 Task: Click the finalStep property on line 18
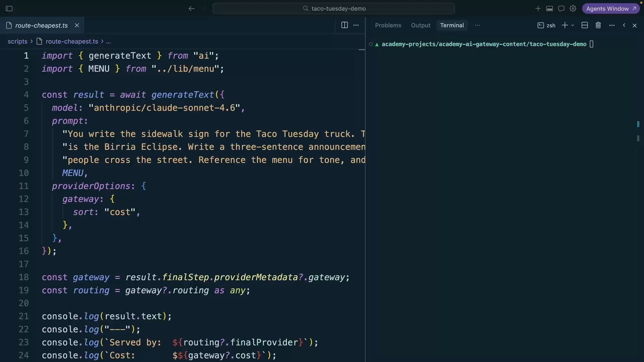pyautogui.click(x=185, y=277)
